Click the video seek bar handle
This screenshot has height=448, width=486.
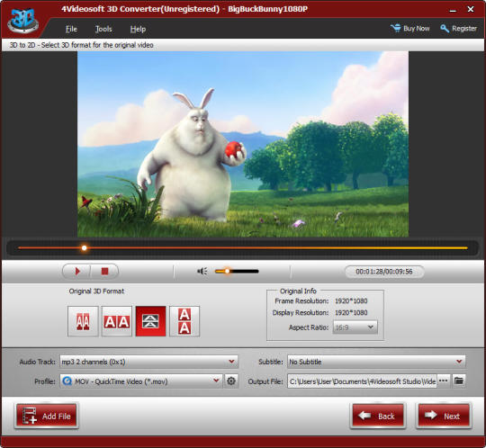84,248
